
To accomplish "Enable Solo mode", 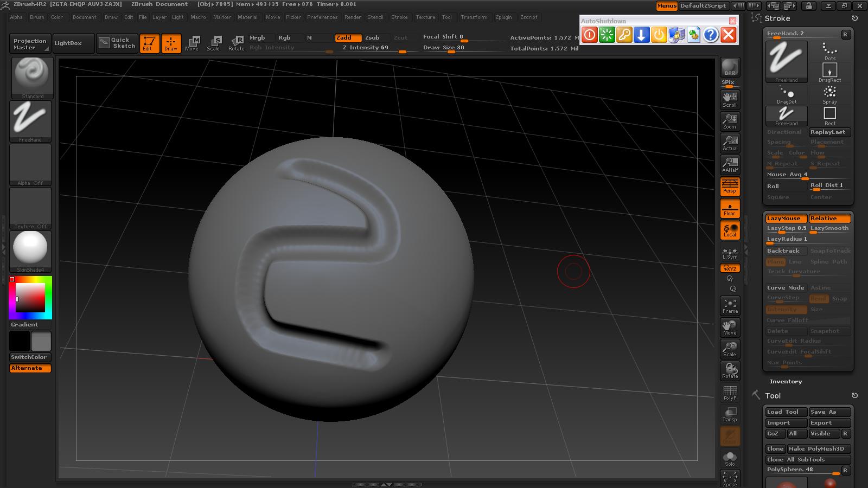I will pyautogui.click(x=730, y=459).
